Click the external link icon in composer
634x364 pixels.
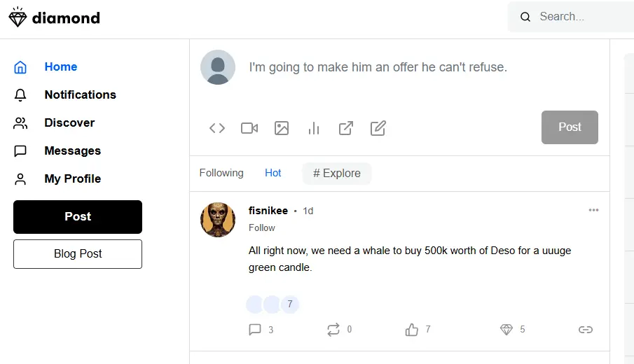345,128
